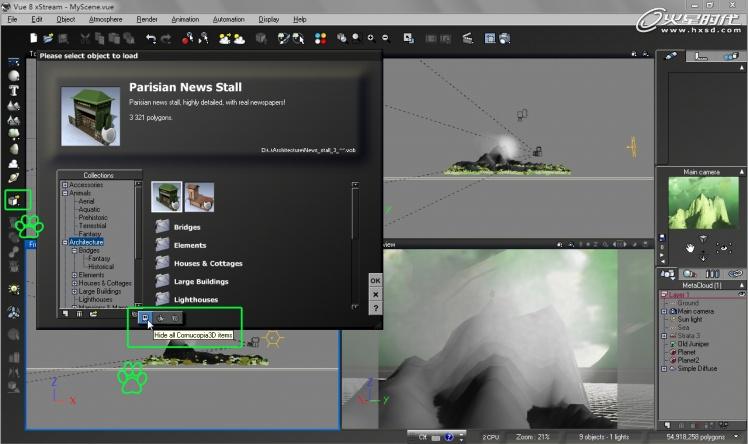Click Main camera preview thumbnail

point(704,203)
